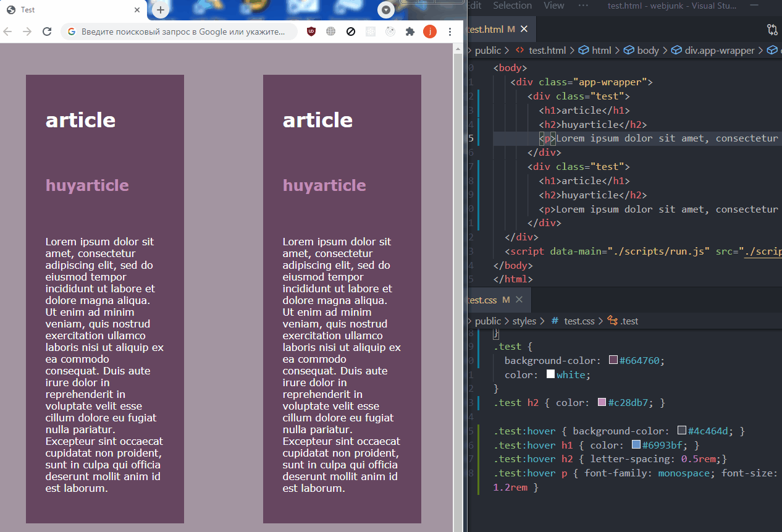Show more VS Code menus via ellipsis

(583, 6)
